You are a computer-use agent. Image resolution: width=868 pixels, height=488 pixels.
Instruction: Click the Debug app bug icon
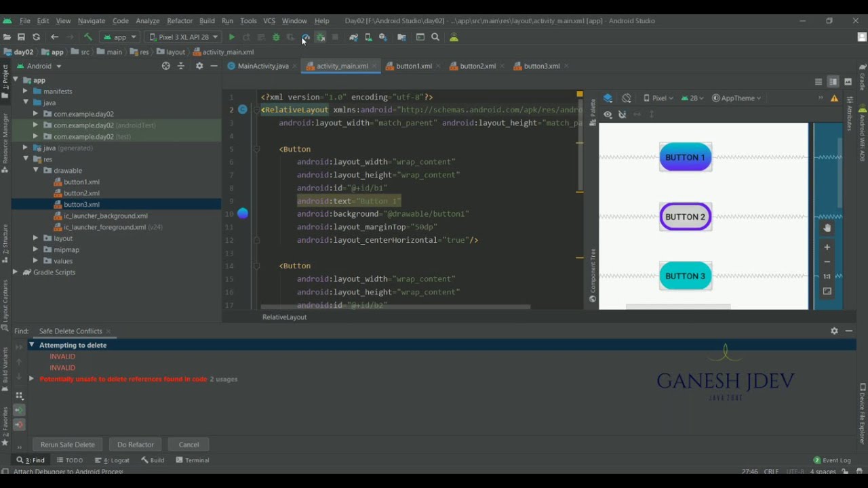point(276,37)
